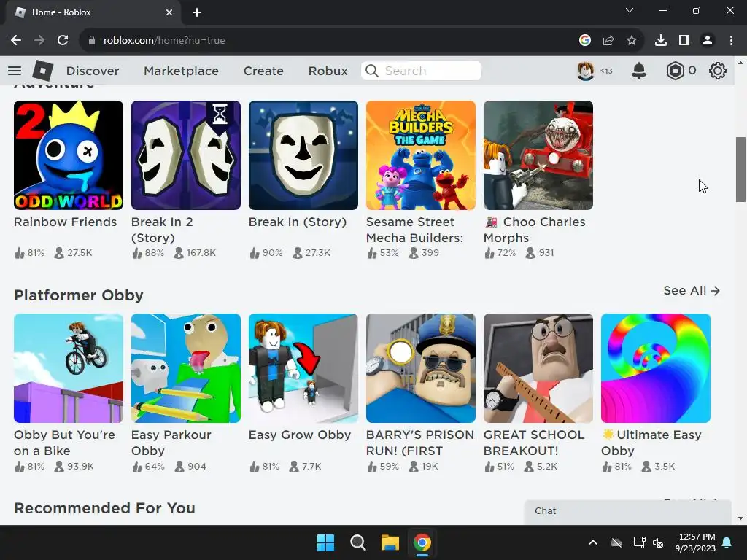Open Choo Charles Morphs thumbnail
The width and height of the screenshot is (747, 560).
pyautogui.click(x=538, y=155)
